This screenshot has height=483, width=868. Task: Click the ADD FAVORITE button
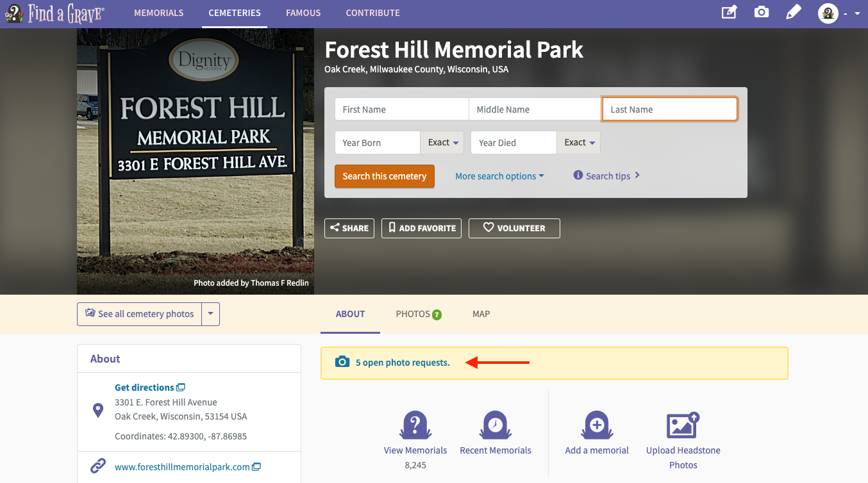coord(421,228)
